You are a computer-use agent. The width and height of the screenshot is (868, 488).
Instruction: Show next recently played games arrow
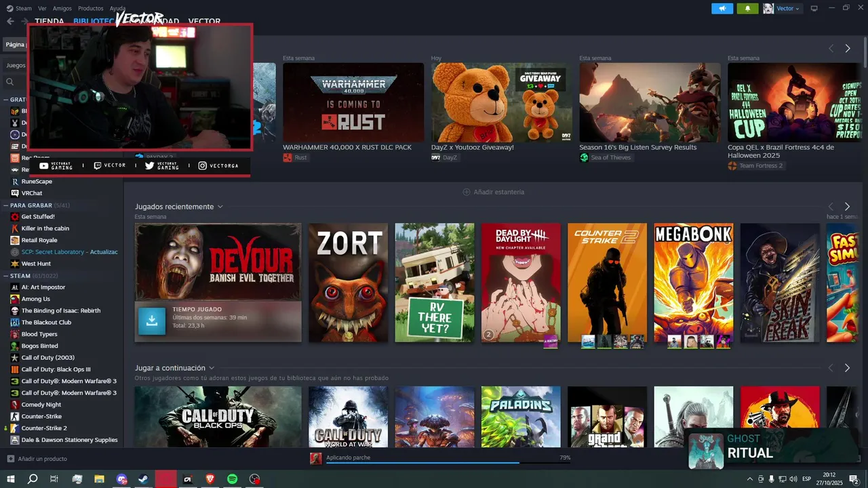tap(847, 207)
